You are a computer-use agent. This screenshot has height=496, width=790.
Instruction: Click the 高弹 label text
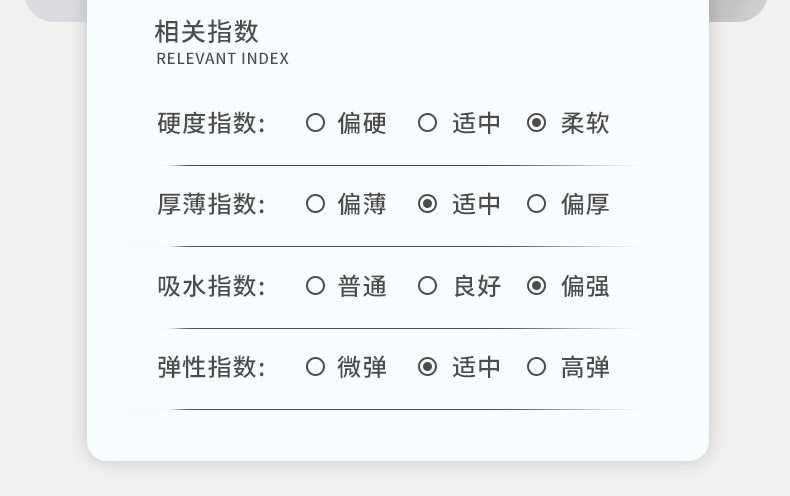pos(585,367)
